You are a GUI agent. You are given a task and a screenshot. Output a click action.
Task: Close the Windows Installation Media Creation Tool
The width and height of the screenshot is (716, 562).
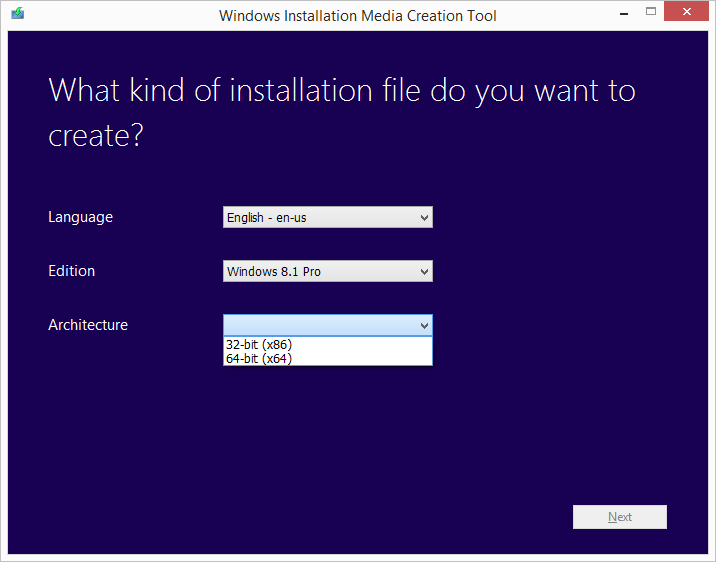point(686,11)
